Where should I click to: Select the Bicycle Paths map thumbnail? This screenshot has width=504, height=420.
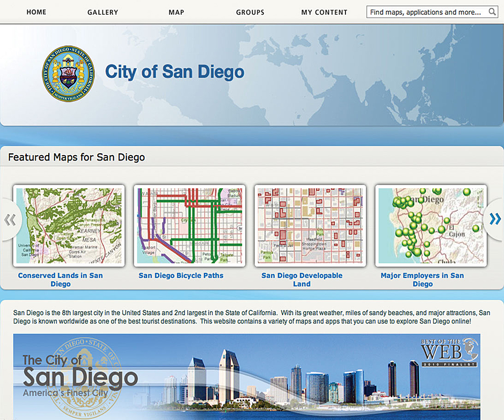[189, 226]
